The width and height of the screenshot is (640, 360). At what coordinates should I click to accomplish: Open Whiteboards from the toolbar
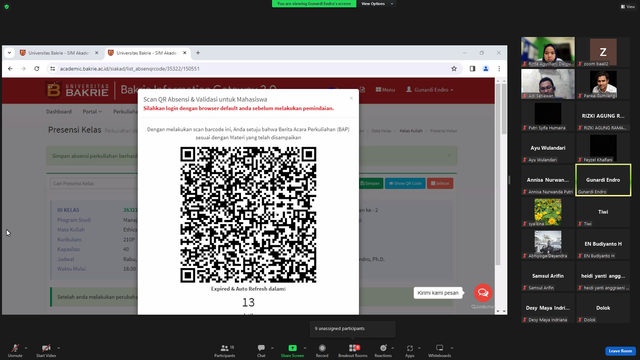(x=440, y=350)
